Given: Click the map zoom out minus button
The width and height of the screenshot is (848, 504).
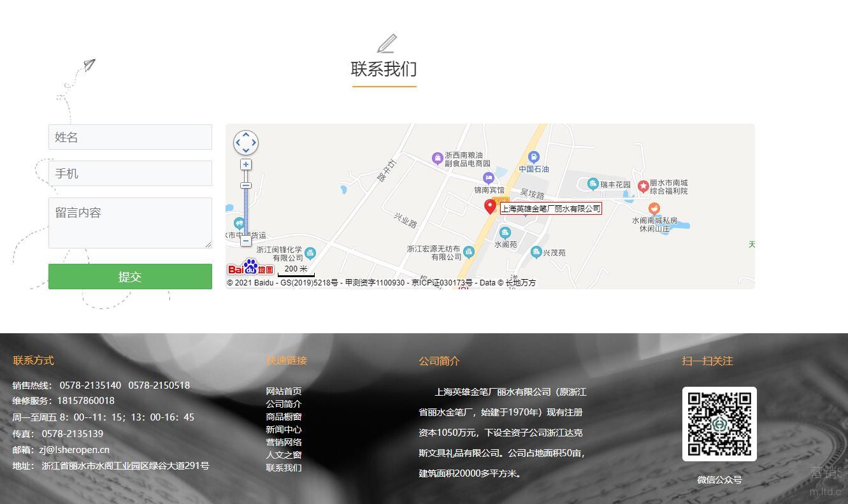Looking at the screenshot, I should [x=246, y=241].
